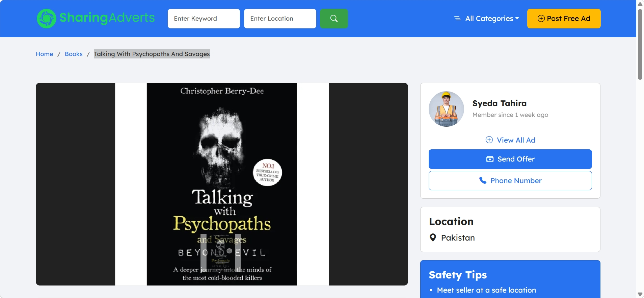644x298 pixels.
Task: Click the map pin icon beside Pakistan
Action: [x=433, y=238]
